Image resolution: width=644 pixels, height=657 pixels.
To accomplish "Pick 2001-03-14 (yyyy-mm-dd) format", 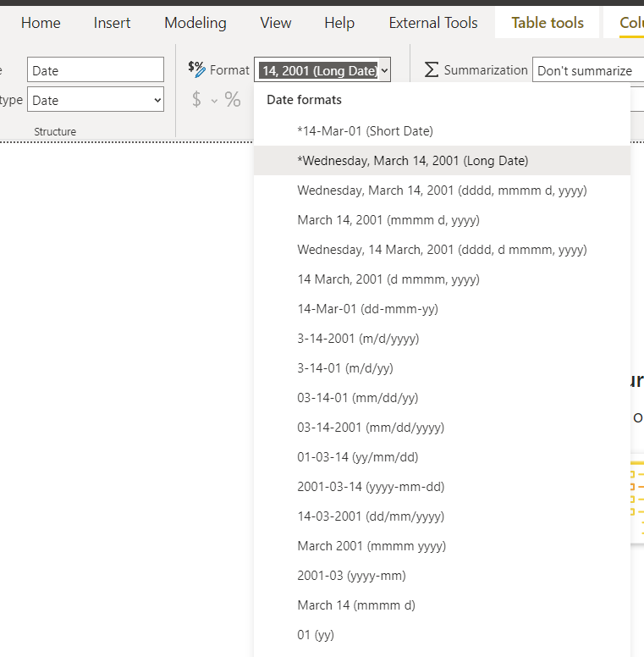I will pyautogui.click(x=443, y=487).
